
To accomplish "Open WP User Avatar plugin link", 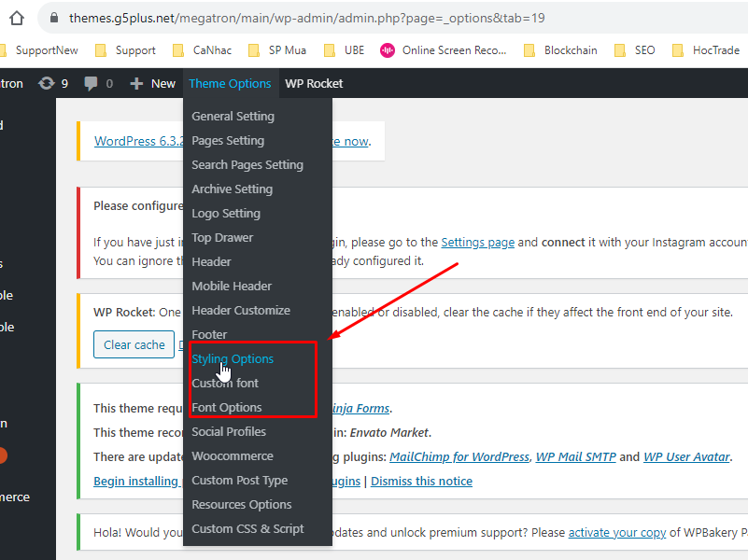I will click(x=687, y=456).
